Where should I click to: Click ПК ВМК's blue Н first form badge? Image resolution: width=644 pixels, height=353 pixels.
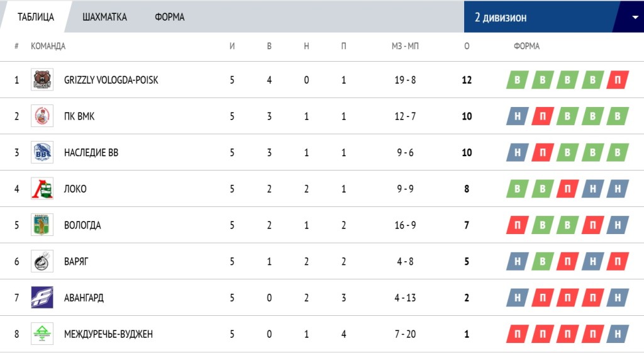click(518, 116)
